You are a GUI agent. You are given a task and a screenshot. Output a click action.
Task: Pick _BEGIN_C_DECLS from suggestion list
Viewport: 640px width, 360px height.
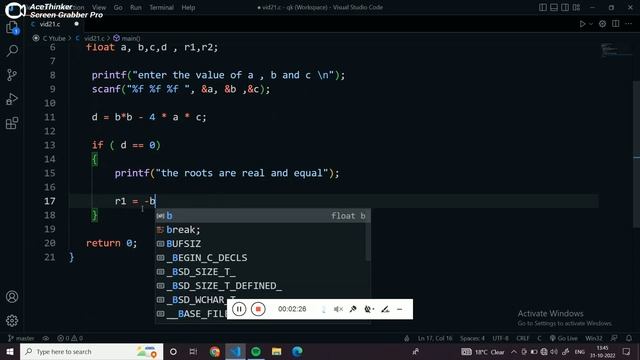262,258
